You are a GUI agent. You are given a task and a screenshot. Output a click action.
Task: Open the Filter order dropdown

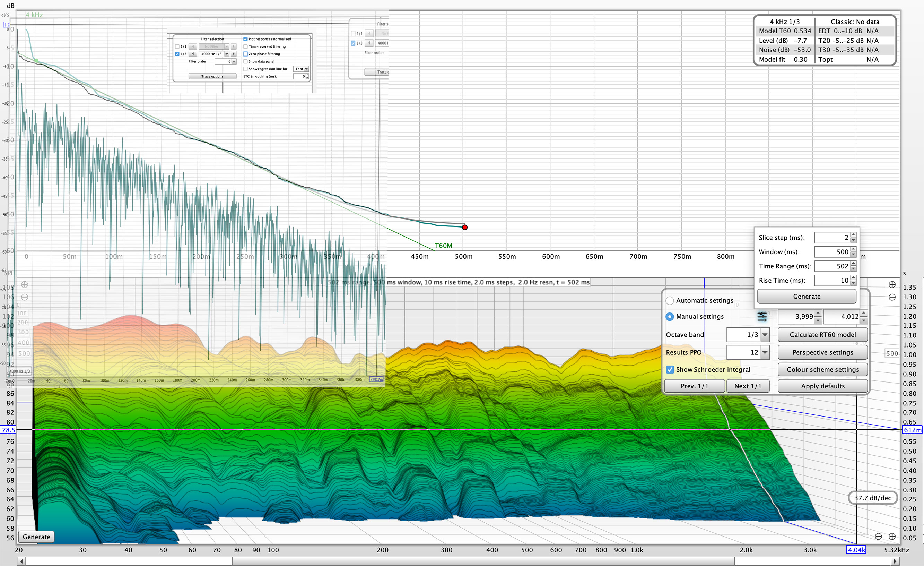[x=234, y=61]
